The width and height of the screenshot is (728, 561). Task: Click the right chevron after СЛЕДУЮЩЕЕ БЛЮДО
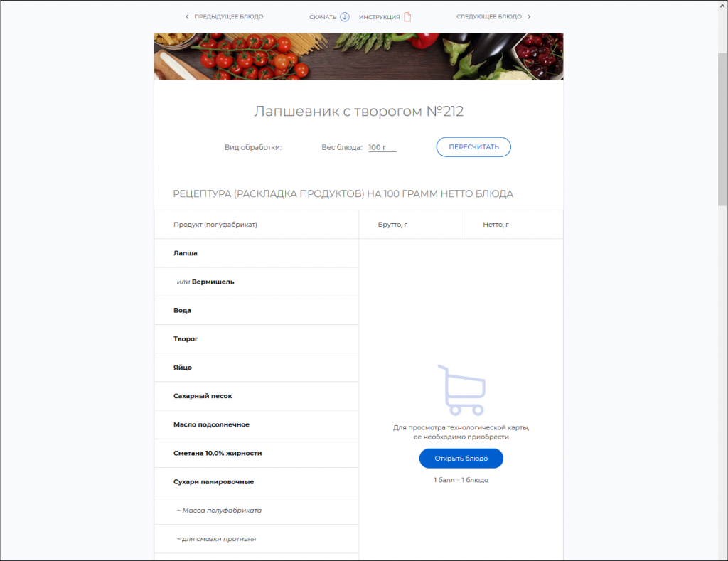[529, 17]
